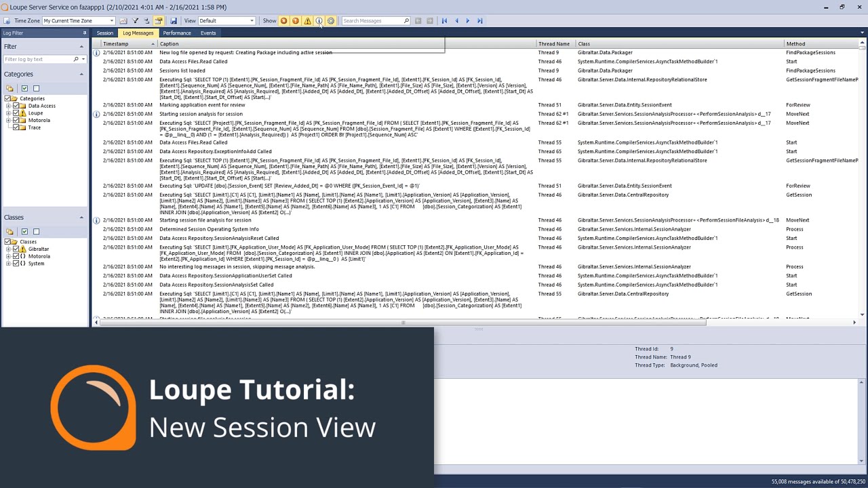Open filter text search options dropdown

point(83,60)
